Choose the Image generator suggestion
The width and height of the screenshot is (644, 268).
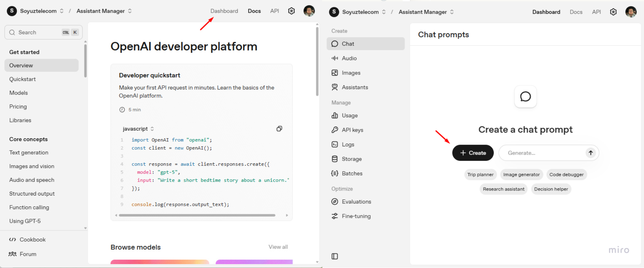[x=521, y=175]
